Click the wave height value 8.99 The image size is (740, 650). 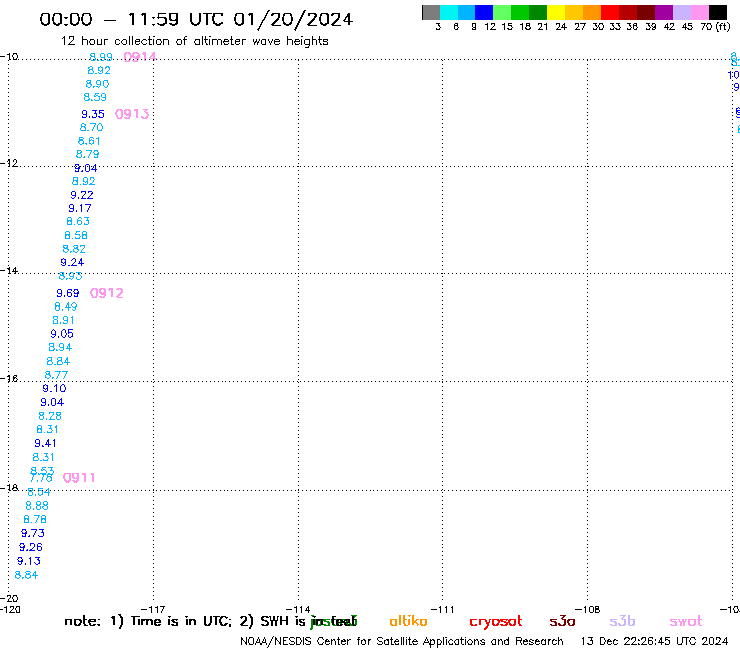[101, 57]
